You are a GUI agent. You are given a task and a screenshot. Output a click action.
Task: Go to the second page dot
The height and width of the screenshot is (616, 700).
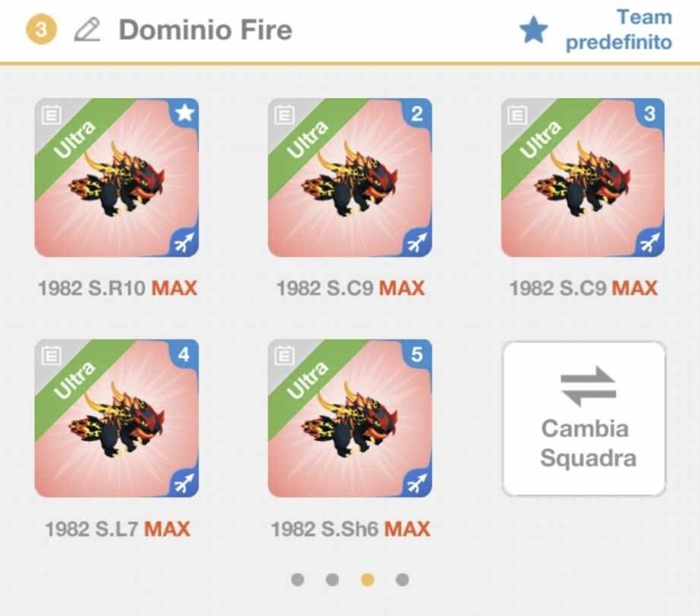point(332,579)
